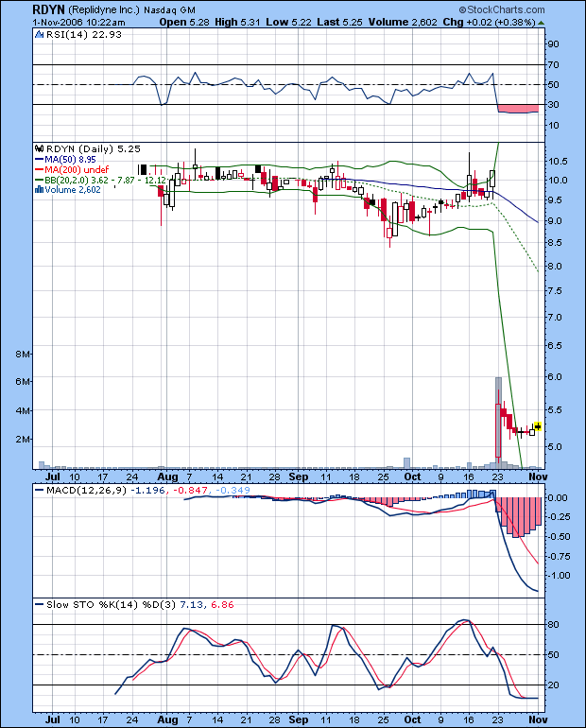Click the 7.5 price axis label
586x728 pixels.
556,291
